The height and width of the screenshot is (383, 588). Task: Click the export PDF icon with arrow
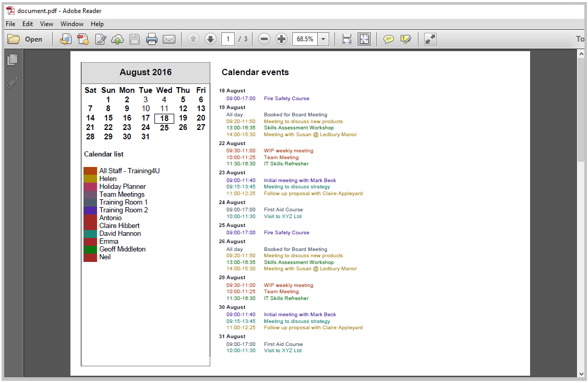click(66, 39)
